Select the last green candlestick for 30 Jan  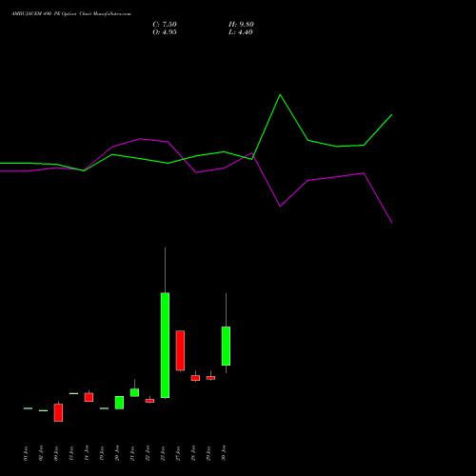click(226, 346)
